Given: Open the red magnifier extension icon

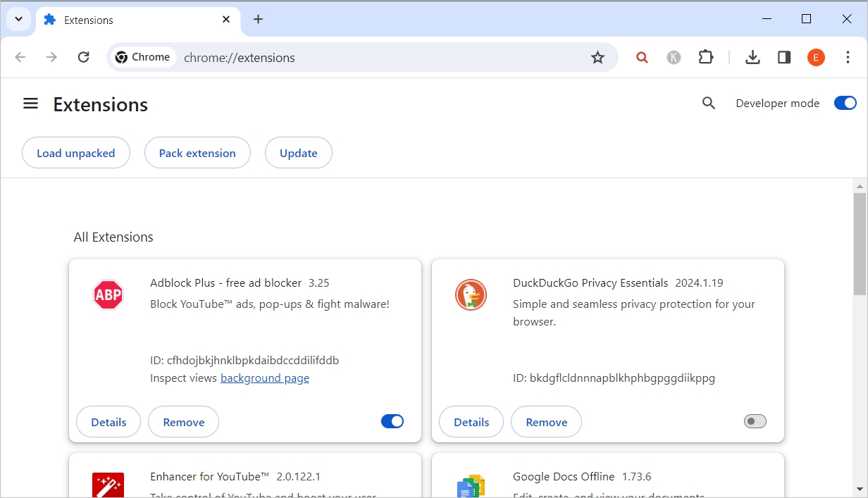Looking at the screenshot, I should tap(642, 58).
